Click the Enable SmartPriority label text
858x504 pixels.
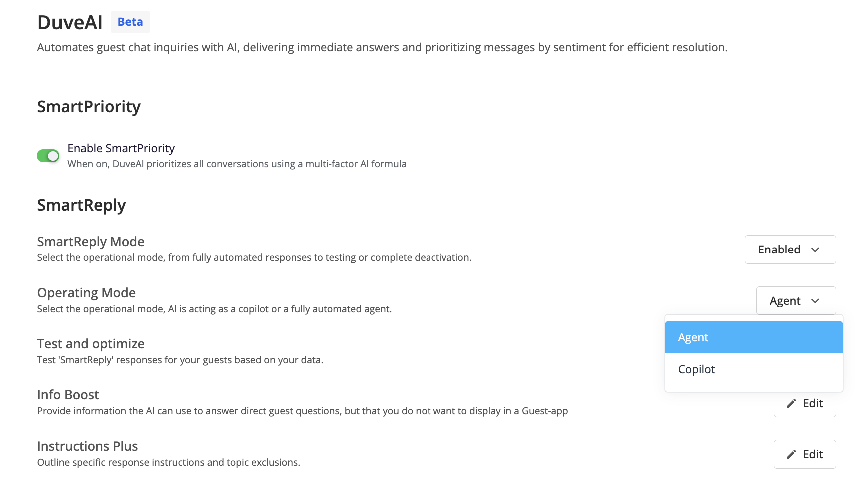121,148
